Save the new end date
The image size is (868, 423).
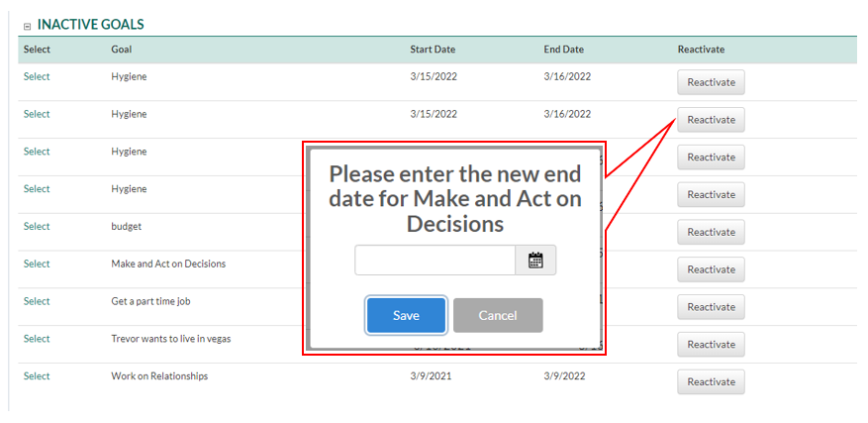[406, 315]
